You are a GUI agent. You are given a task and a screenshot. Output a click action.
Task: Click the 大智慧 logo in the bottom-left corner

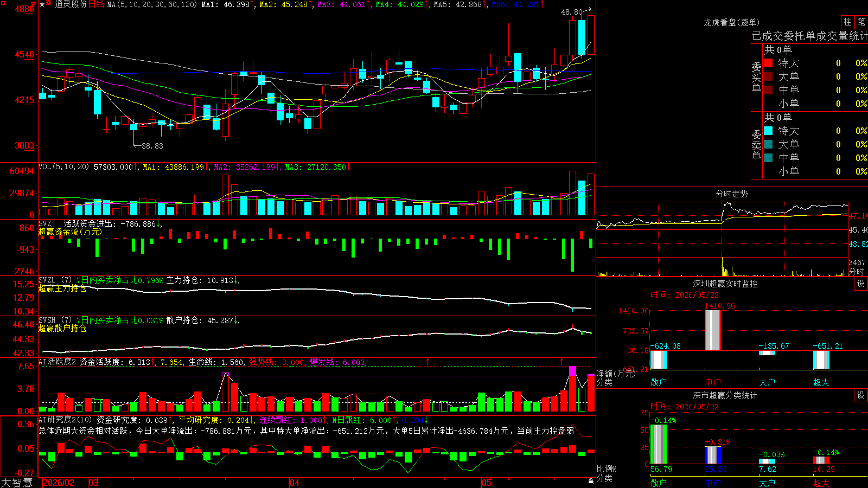[x=17, y=483]
